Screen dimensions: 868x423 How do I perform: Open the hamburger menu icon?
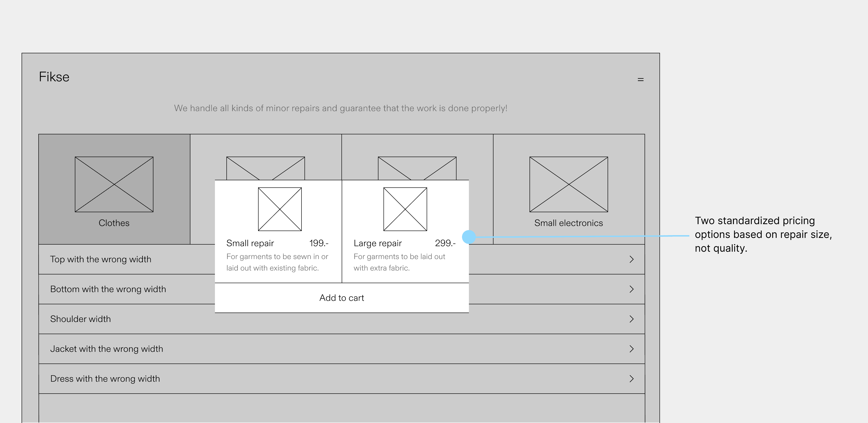pos(641,79)
